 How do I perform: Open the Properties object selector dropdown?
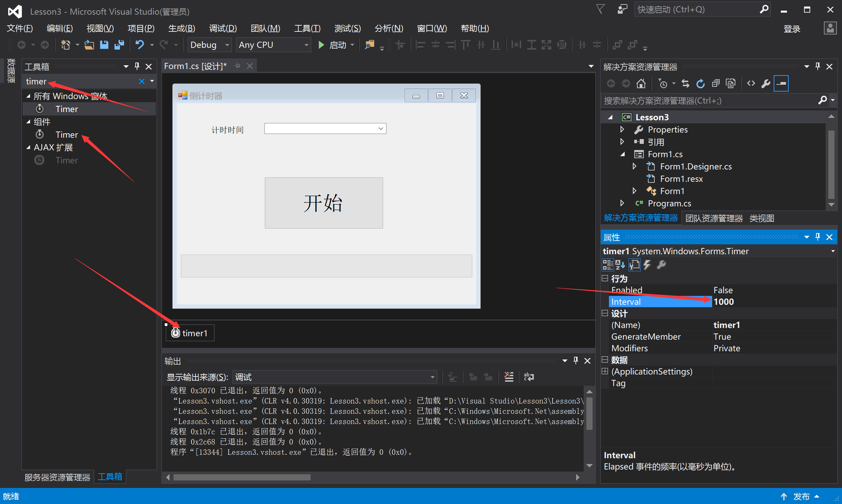pos(833,251)
